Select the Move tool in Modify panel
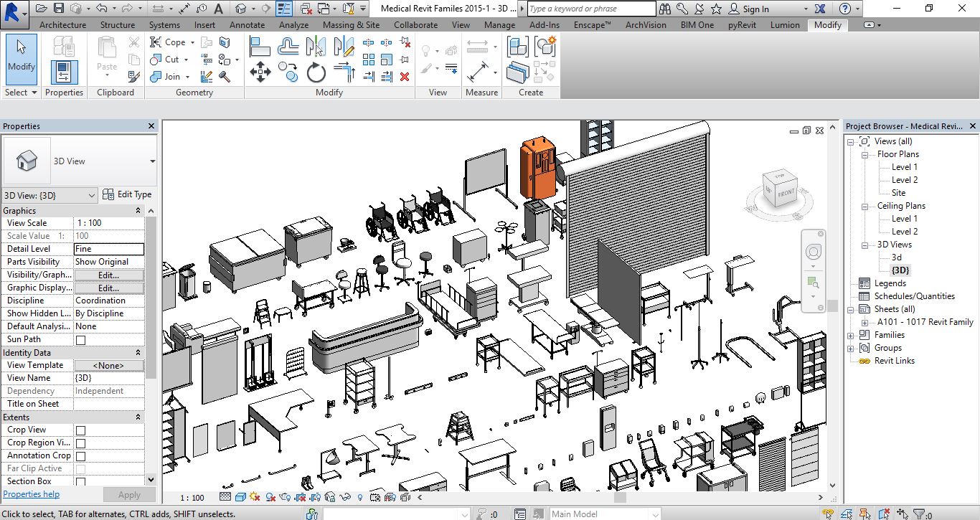The image size is (980, 520). (x=260, y=72)
